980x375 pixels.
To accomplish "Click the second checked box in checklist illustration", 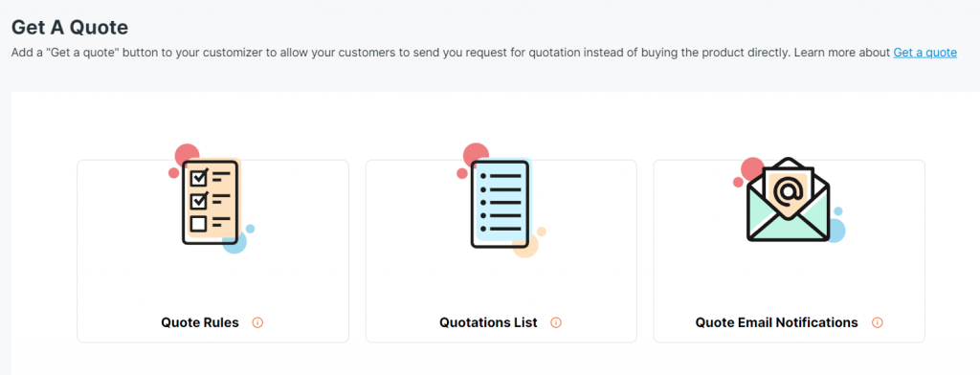I will [199, 200].
